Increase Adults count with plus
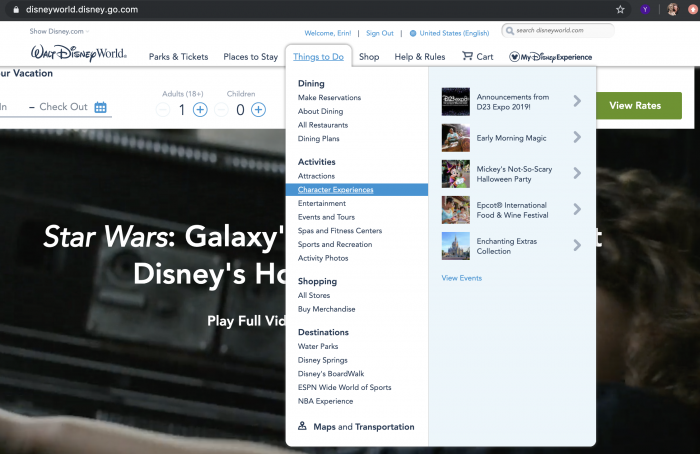 tap(200, 109)
